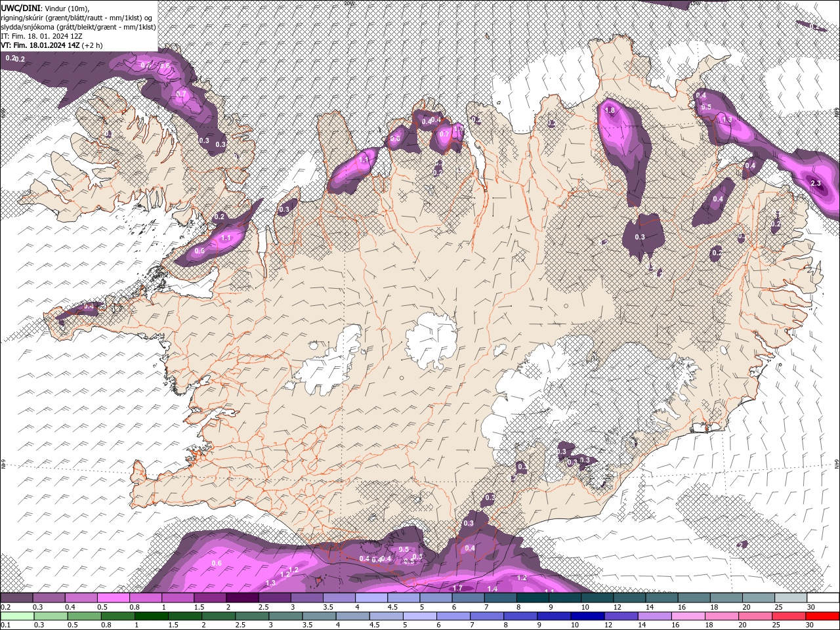Pick the light lavender 4 snow legend swatch
This screenshot has height=630, width=840.
point(371,598)
